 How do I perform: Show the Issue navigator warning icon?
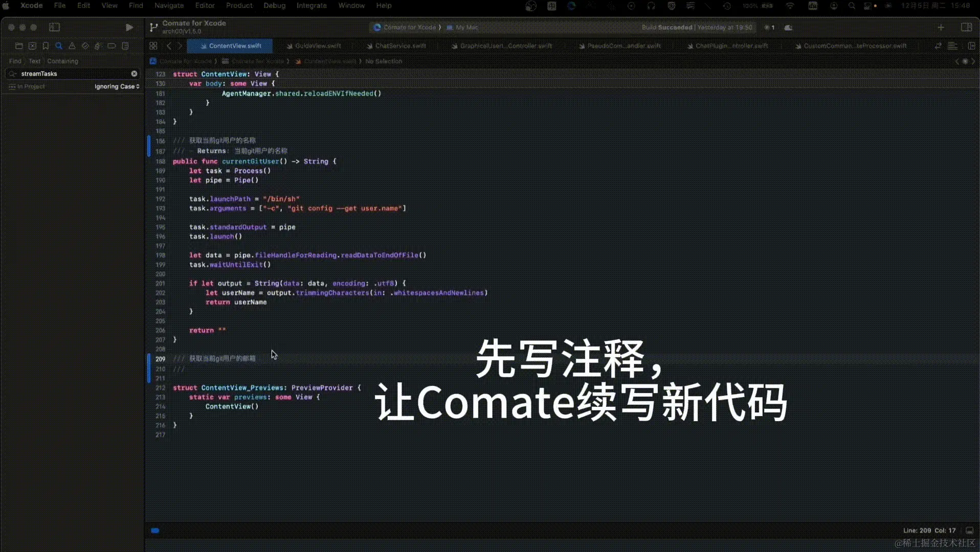point(72,46)
